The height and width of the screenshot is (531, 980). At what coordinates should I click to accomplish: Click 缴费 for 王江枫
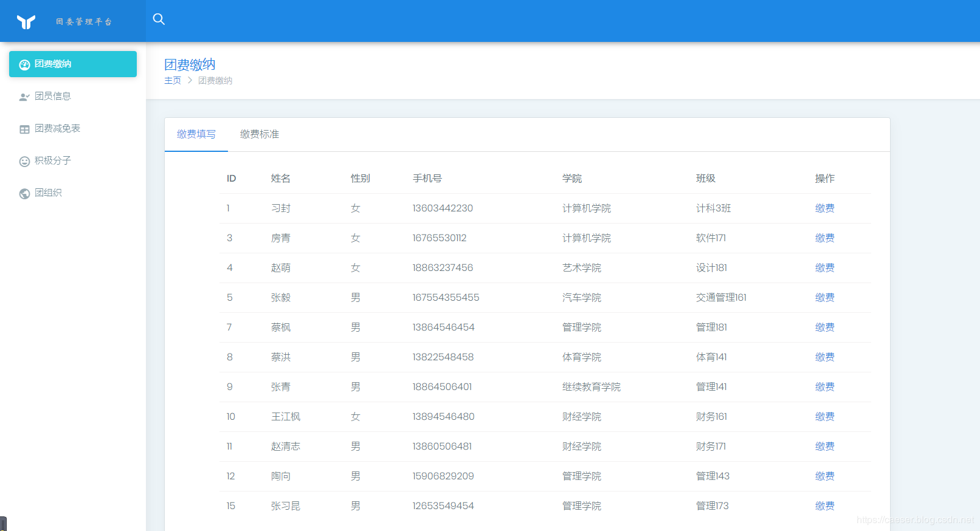tap(825, 417)
